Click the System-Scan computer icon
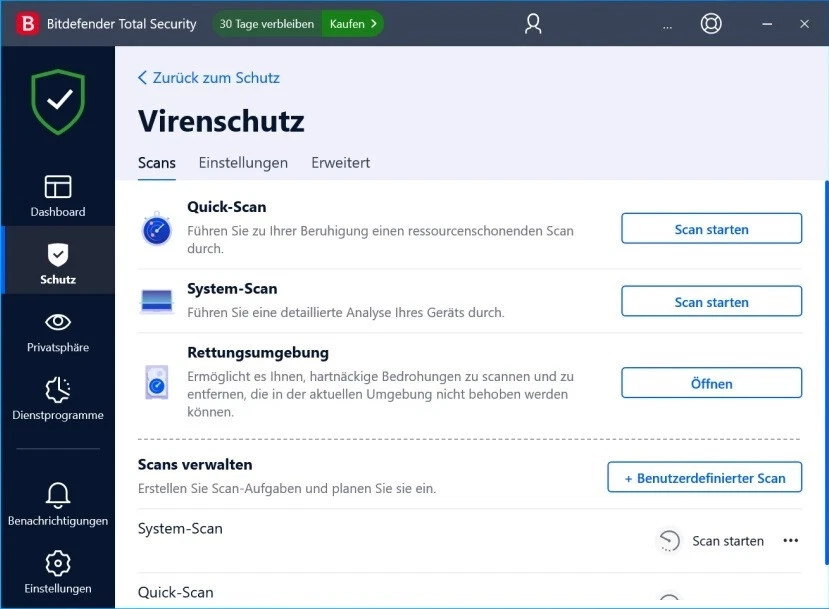 click(156, 300)
